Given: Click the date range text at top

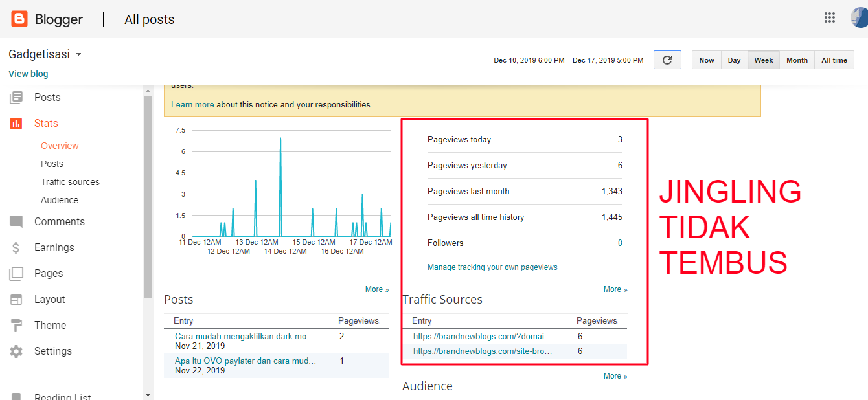Looking at the screenshot, I should click(x=569, y=60).
